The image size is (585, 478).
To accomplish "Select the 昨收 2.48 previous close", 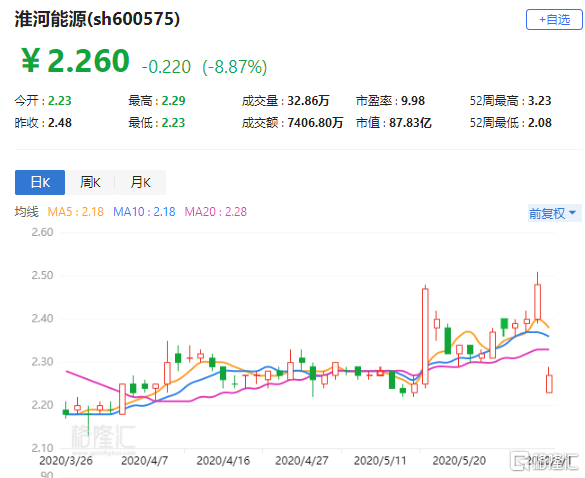I will point(43,123).
